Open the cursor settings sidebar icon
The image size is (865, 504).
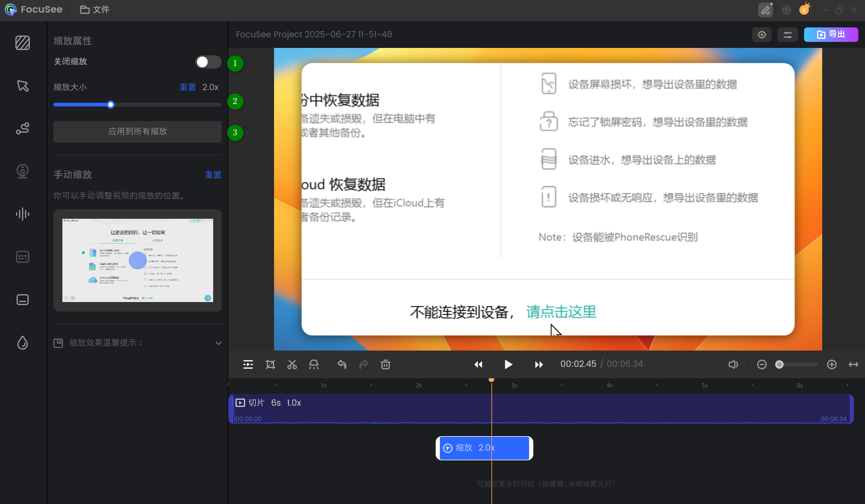point(23,86)
